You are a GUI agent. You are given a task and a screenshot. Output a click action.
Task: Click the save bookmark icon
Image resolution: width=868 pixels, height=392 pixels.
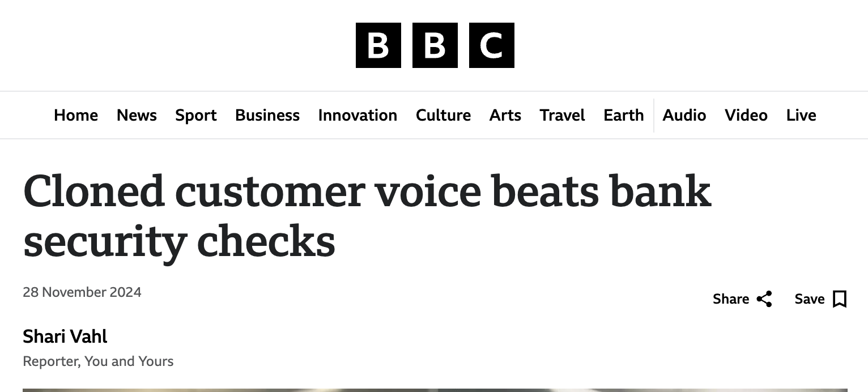click(839, 299)
